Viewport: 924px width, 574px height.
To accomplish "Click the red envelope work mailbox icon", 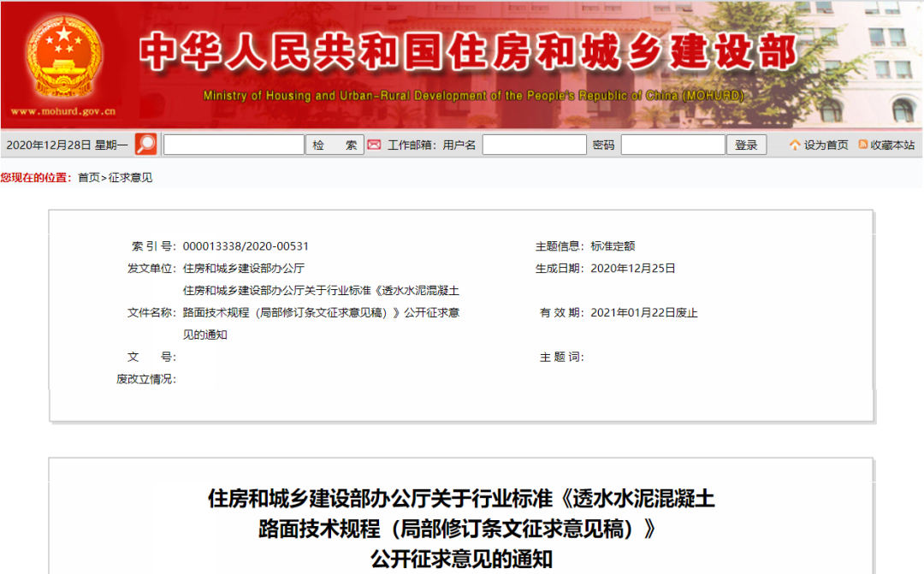I will [374, 145].
